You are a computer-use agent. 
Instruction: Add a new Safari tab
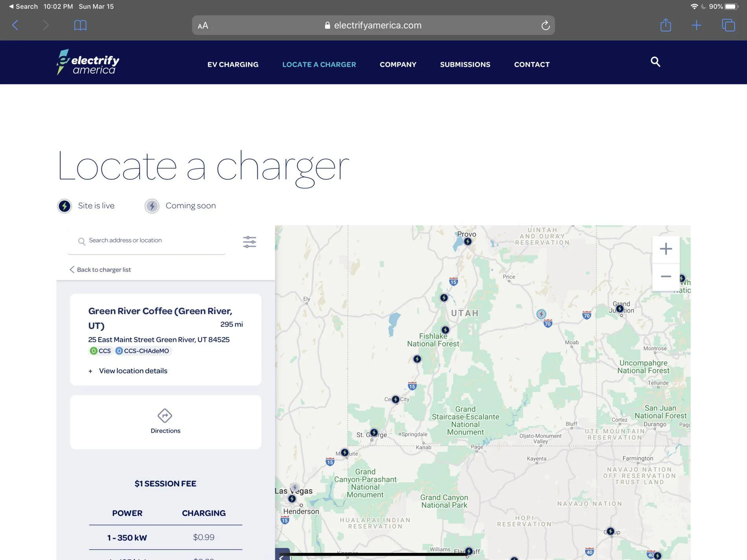click(x=696, y=25)
